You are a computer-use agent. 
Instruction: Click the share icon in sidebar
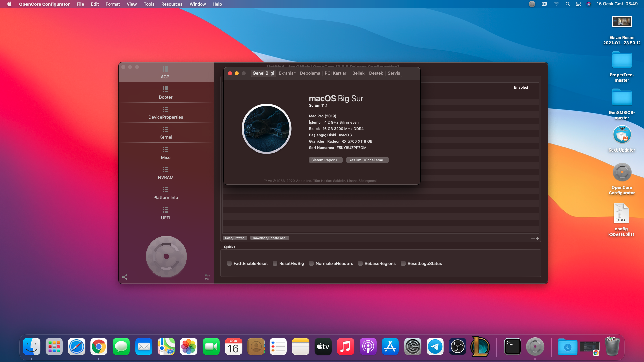(125, 277)
